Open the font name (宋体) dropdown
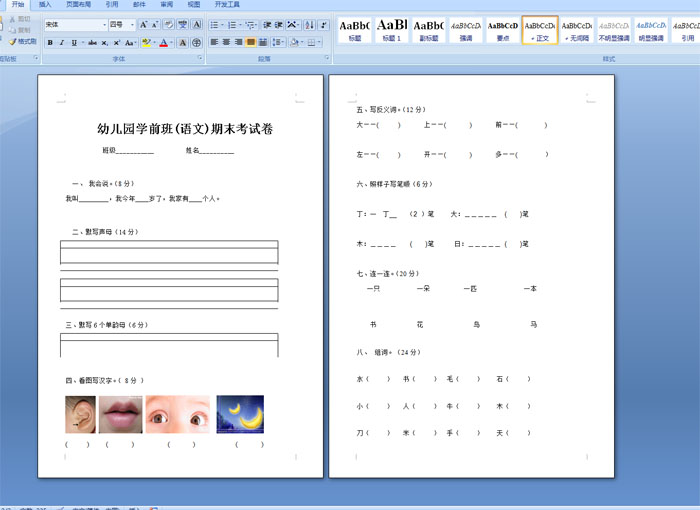 pos(104,25)
